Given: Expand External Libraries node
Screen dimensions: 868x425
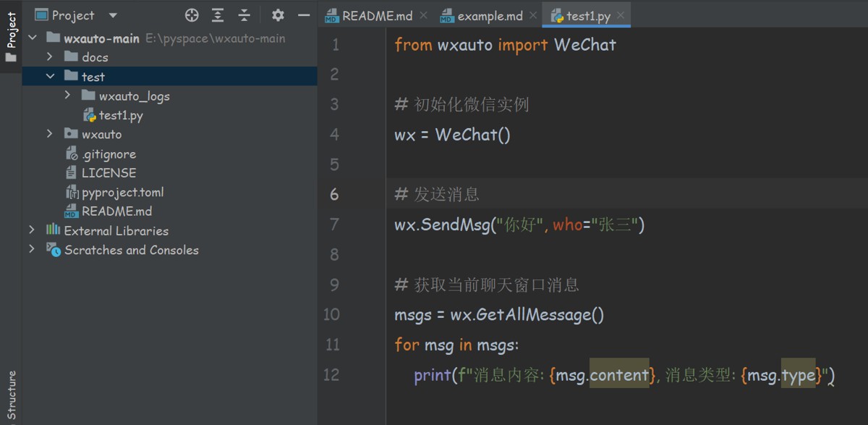Looking at the screenshot, I should click(32, 230).
